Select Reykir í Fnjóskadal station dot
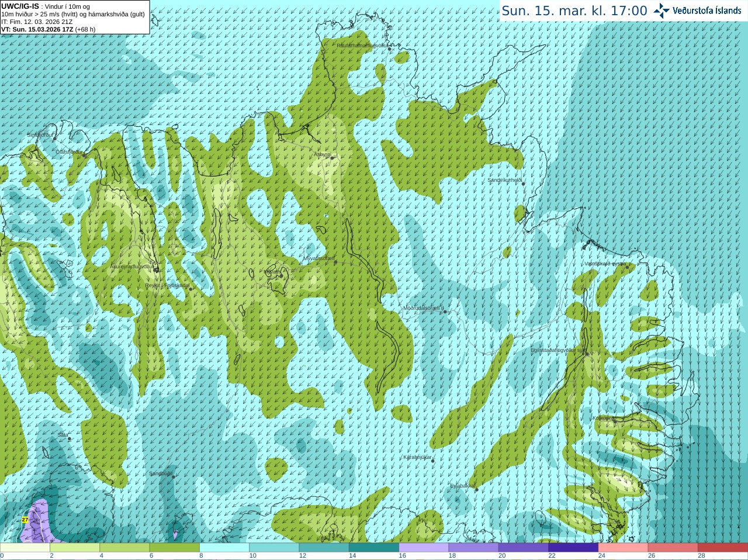This screenshot has width=748, height=560. pyautogui.click(x=191, y=289)
